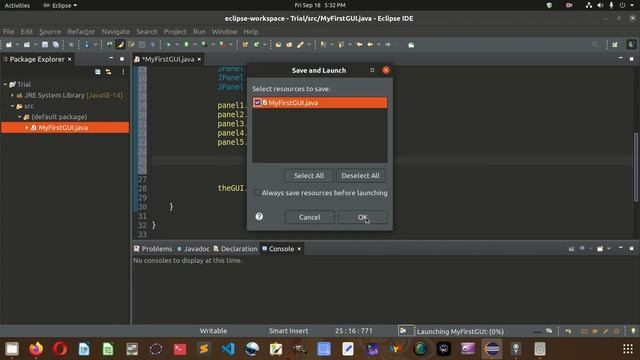Open the Window menu
Screen dimensions: 640x360
(x=224, y=31)
